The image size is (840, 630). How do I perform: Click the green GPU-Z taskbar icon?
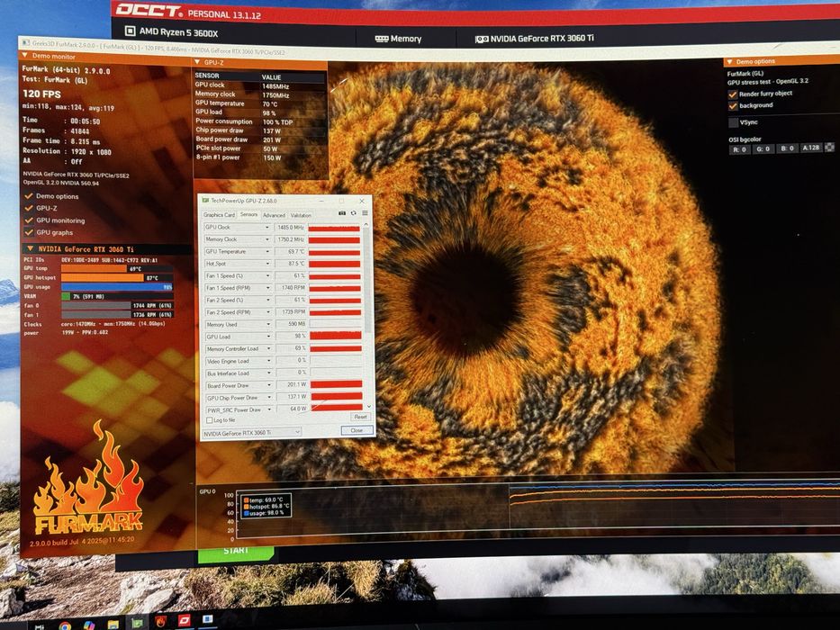(137, 623)
